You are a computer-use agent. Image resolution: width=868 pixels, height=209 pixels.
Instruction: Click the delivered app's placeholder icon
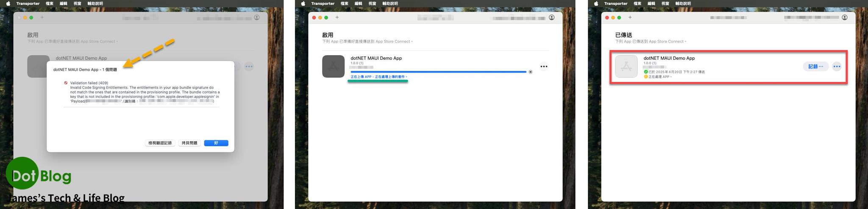(x=626, y=67)
